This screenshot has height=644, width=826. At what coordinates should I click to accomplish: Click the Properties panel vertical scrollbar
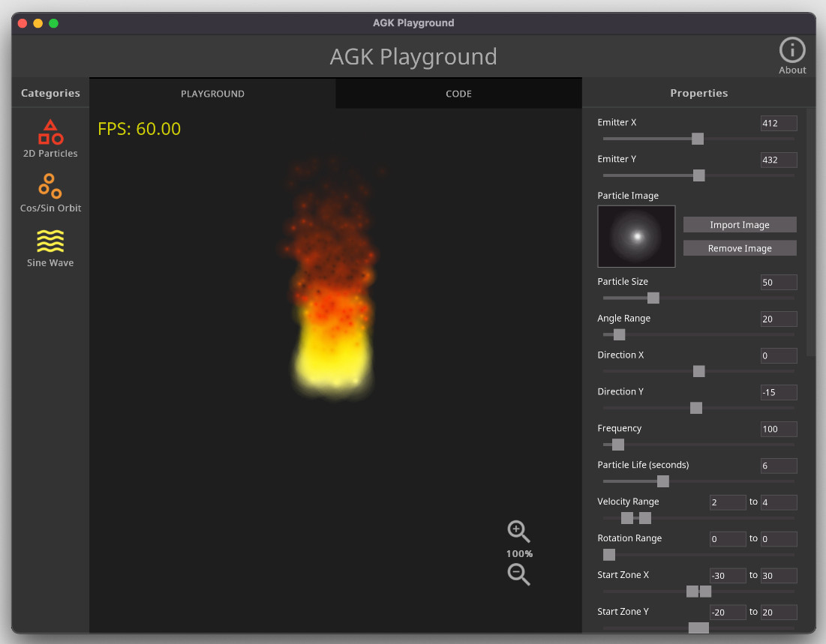point(810,232)
